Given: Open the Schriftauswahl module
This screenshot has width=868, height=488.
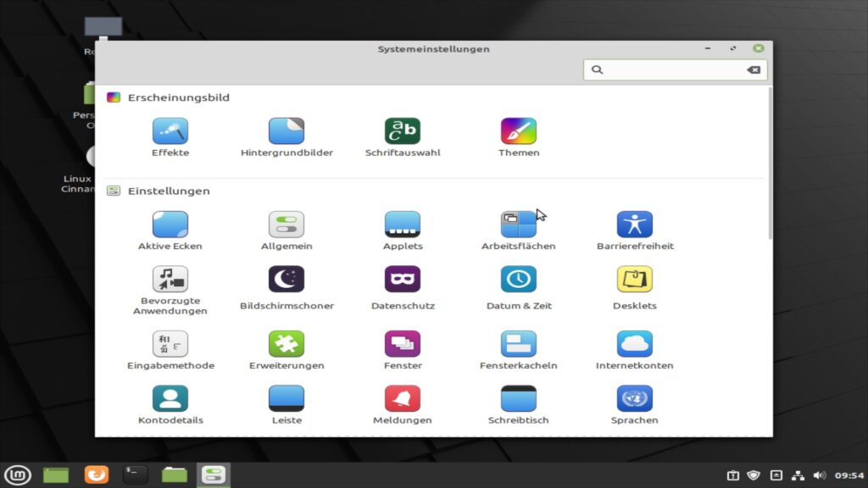Looking at the screenshot, I should 403,137.
